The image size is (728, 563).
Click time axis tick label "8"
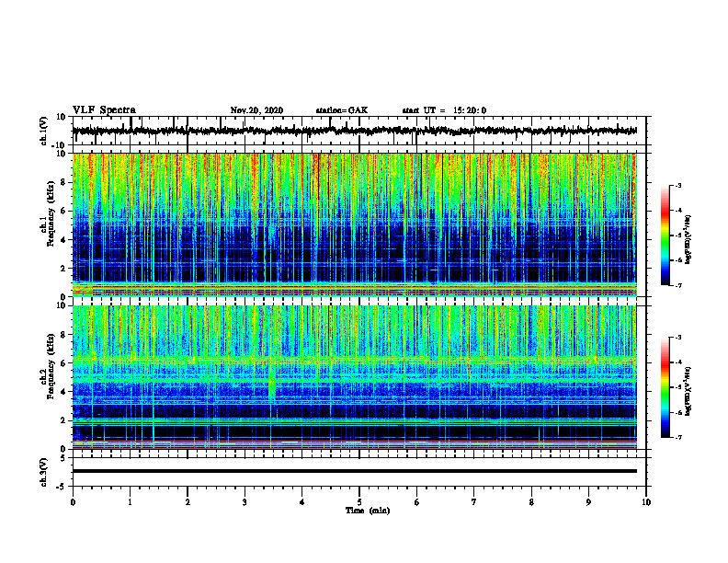[x=531, y=502]
